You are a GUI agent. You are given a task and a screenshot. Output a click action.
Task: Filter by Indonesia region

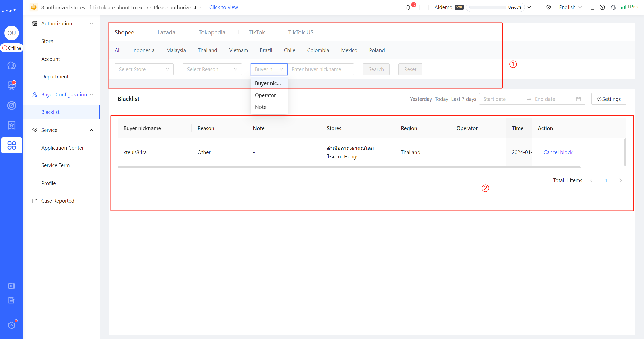tap(143, 50)
